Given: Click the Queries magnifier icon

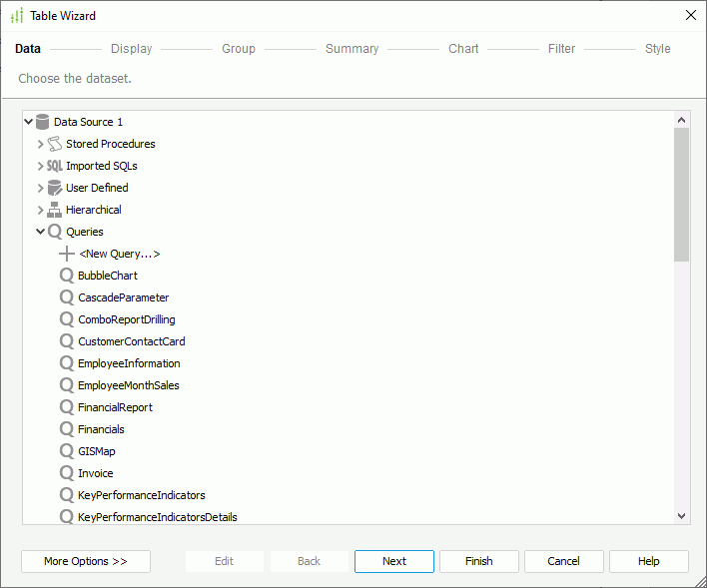Looking at the screenshot, I should 55,232.
